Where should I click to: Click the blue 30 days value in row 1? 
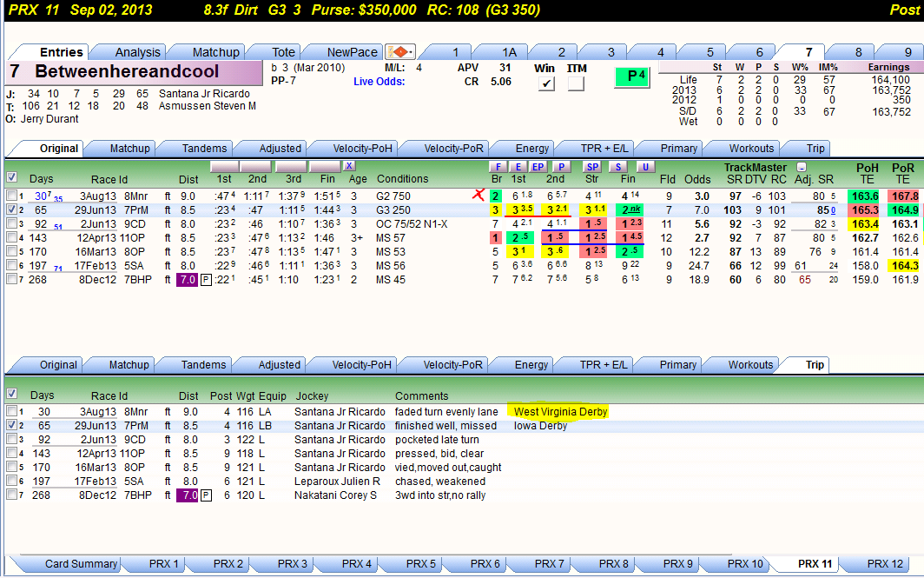(x=40, y=196)
